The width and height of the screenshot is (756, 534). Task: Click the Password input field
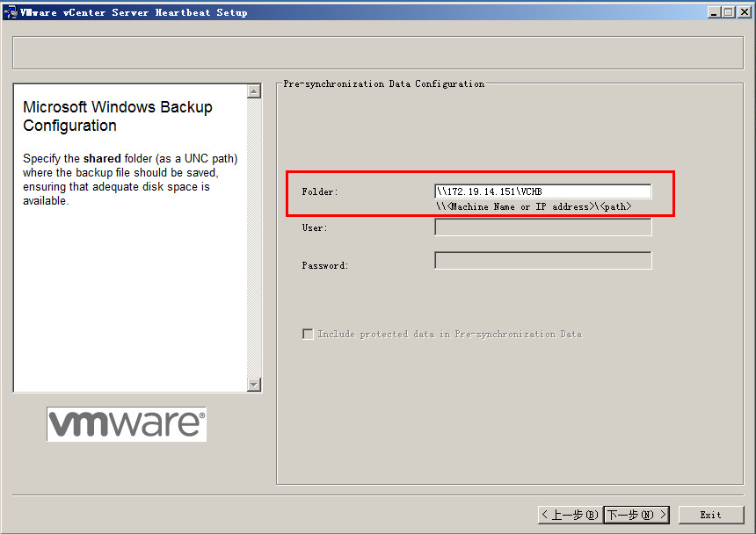pyautogui.click(x=543, y=261)
